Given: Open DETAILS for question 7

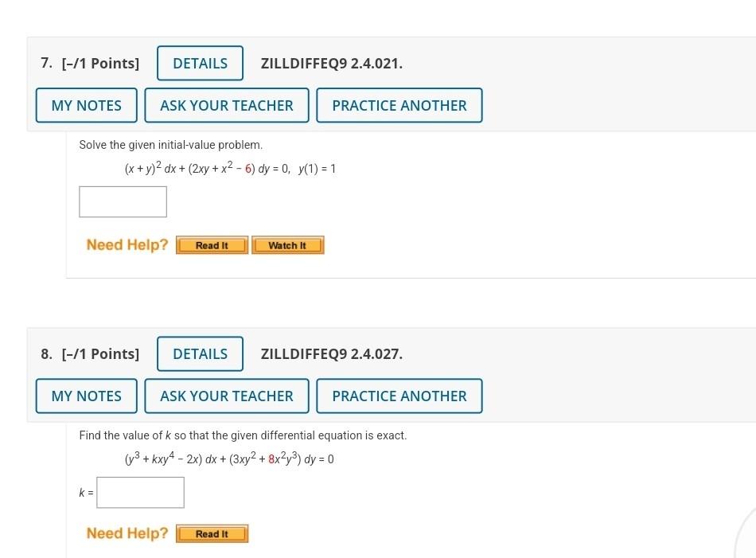Looking at the screenshot, I should [x=200, y=63].
